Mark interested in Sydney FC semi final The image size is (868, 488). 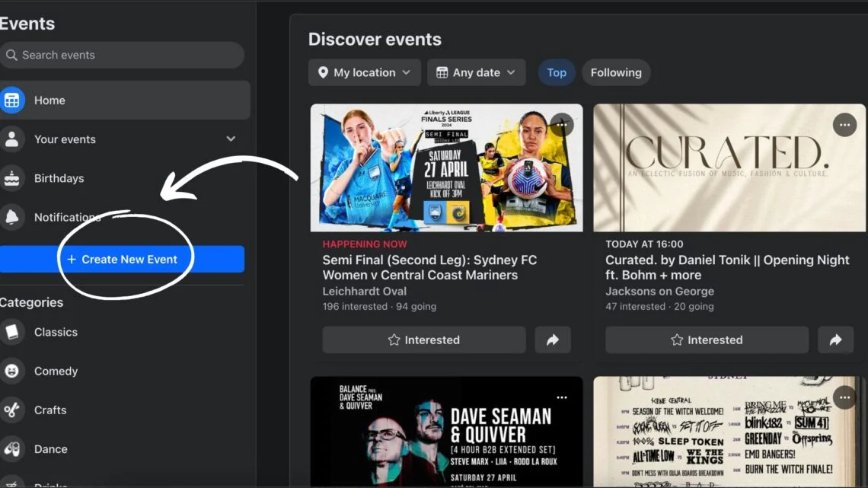[424, 340]
